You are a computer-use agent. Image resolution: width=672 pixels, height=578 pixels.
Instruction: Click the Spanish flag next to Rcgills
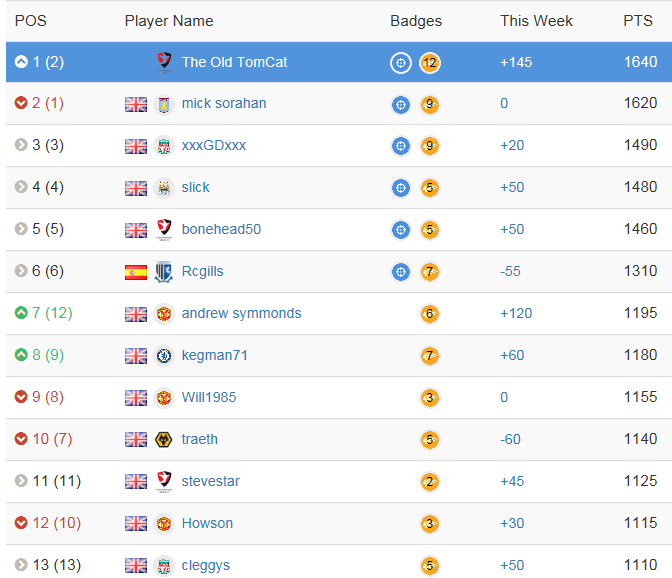click(x=136, y=272)
